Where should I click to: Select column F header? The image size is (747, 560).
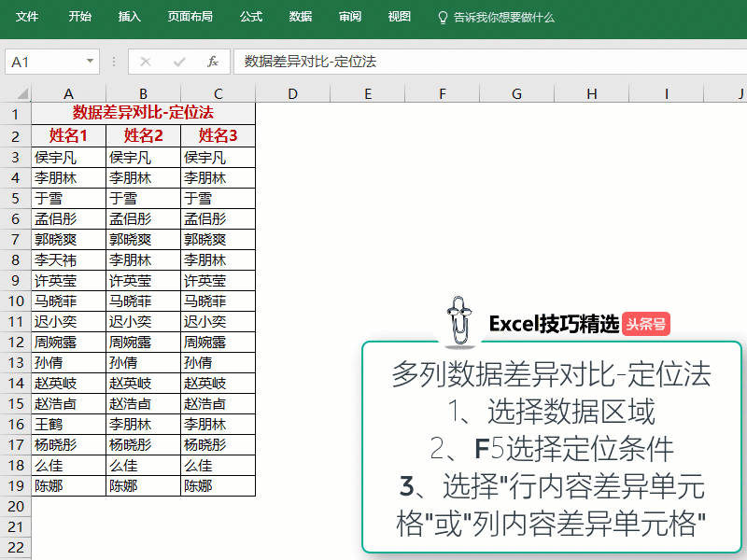[x=443, y=93]
